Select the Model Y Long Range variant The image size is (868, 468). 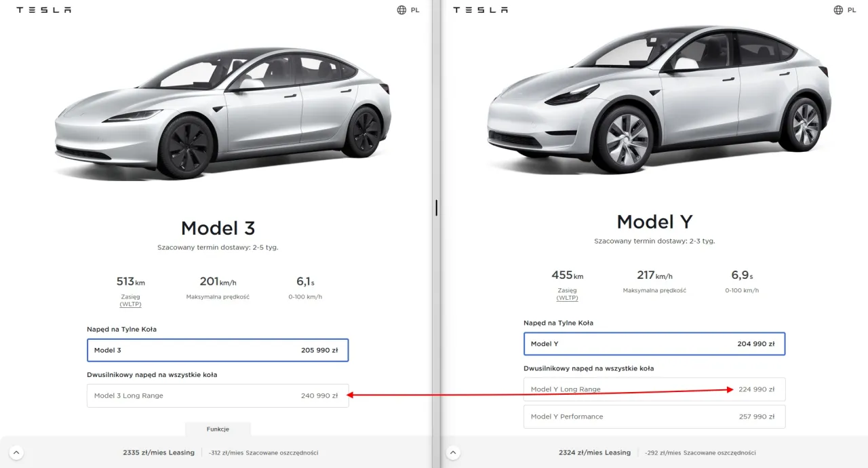pyautogui.click(x=654, y=389)
